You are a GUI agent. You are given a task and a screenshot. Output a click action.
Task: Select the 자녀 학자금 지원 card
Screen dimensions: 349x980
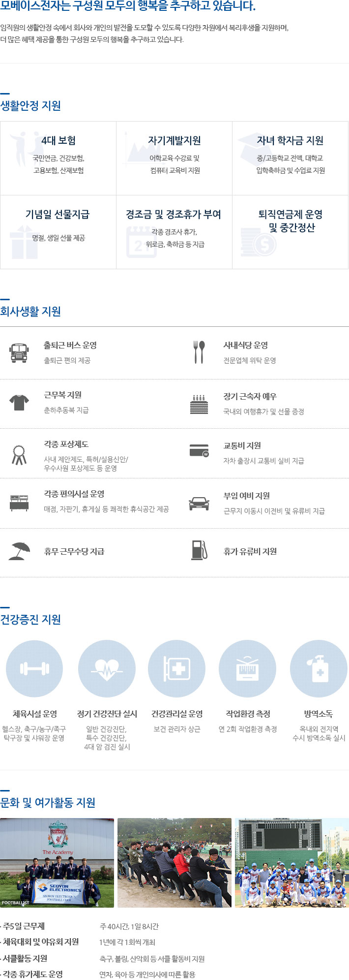coord(291,158)
